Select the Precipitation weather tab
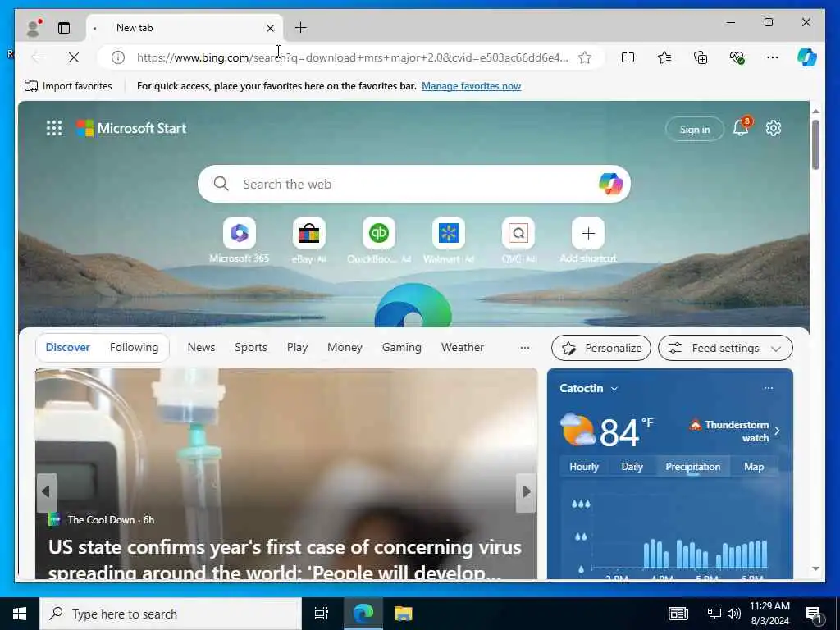 tap(692, 467)
